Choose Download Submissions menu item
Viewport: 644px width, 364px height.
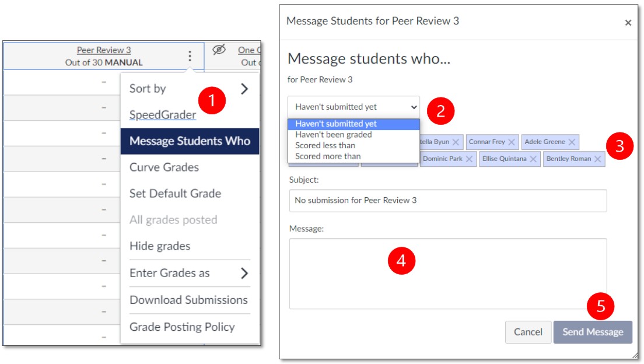(188, 300)
